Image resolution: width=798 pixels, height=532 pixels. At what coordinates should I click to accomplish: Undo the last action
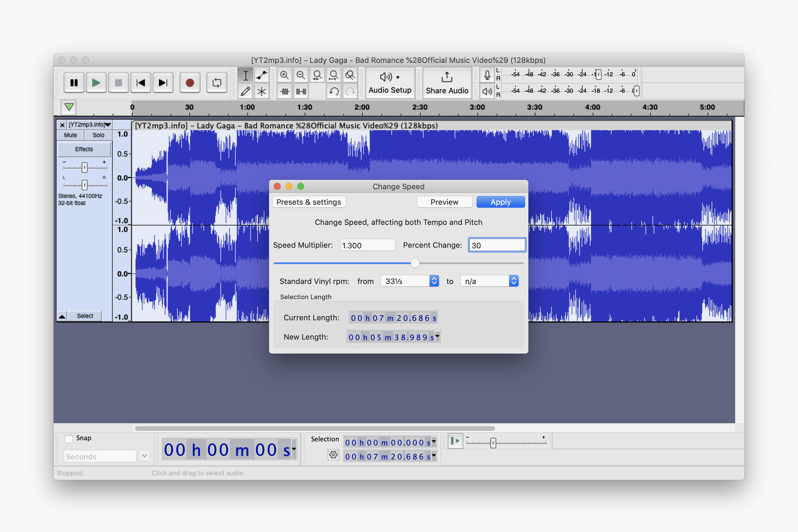point(334,91)
